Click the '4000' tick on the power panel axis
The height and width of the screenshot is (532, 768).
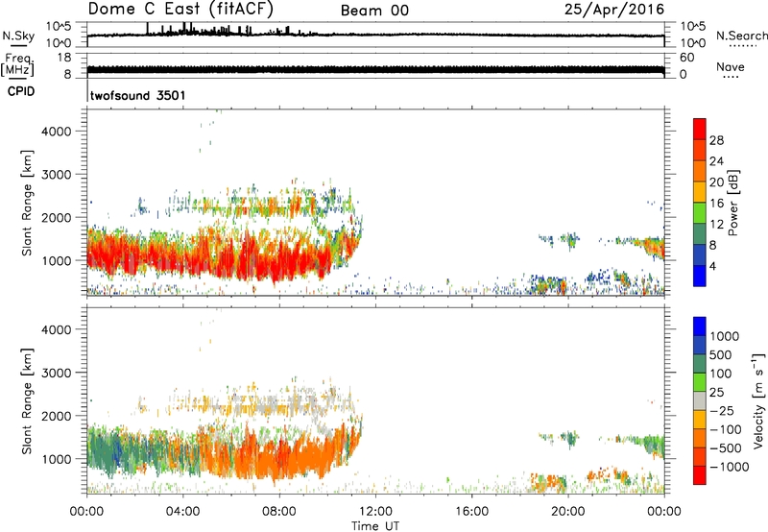56,132
